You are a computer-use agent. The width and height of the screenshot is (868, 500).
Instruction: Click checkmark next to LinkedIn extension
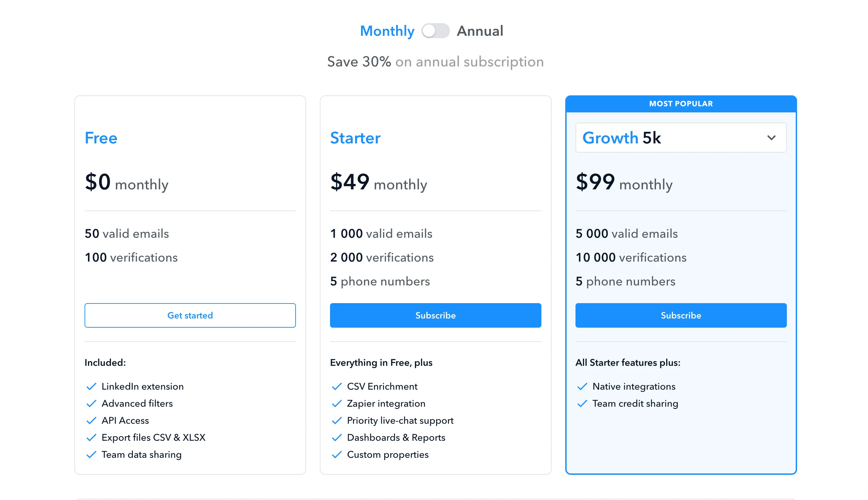[x=91, y=387]
